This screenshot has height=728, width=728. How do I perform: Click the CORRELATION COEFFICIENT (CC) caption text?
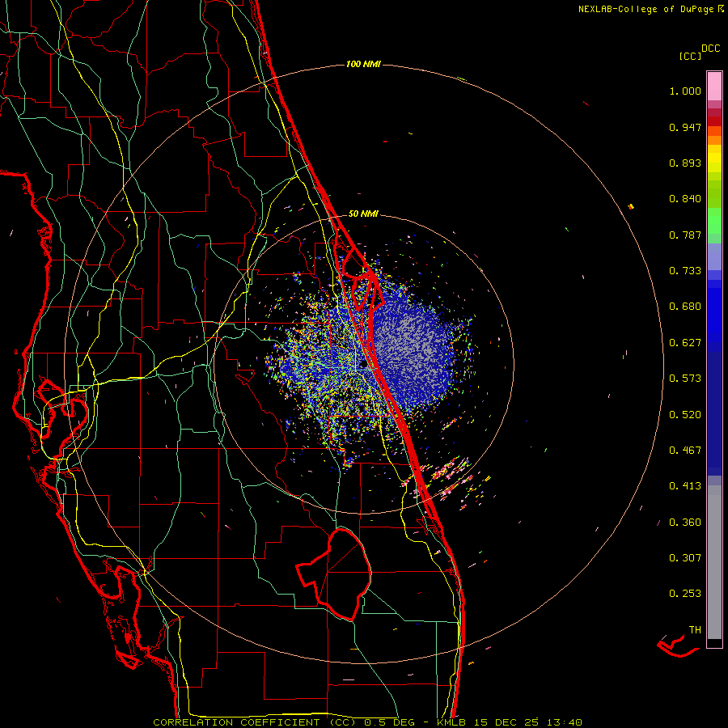coord(255,722)
